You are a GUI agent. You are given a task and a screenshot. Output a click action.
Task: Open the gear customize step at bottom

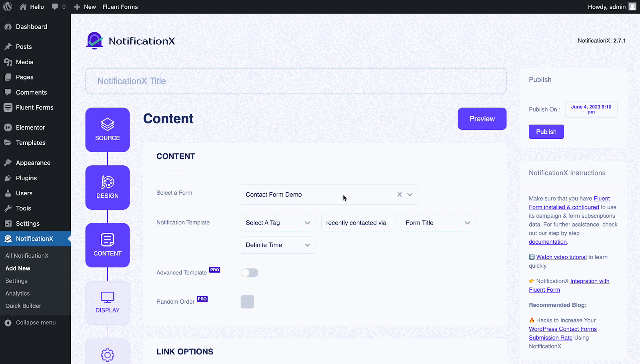(108, 352)
